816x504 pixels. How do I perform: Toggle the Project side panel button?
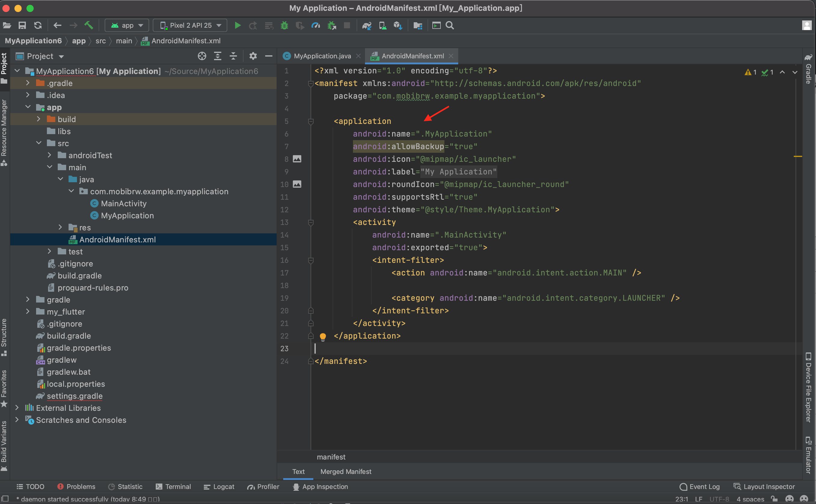point(4,68)
